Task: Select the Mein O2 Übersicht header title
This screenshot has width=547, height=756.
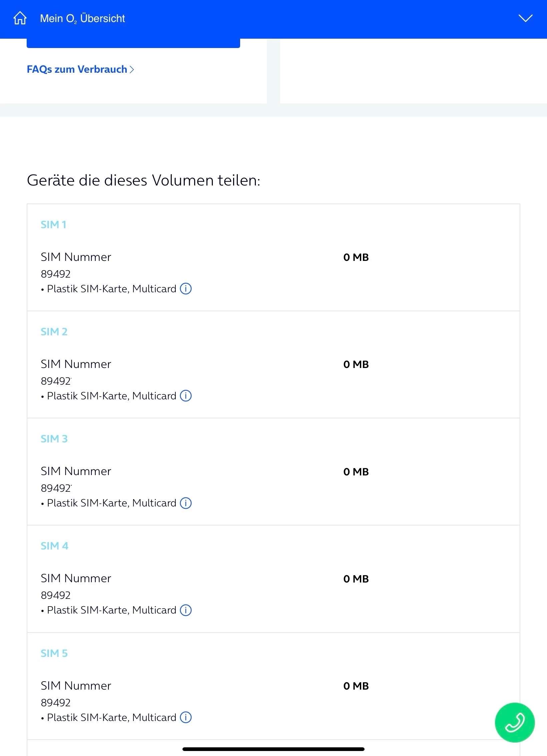Action: tap(82, 18)
